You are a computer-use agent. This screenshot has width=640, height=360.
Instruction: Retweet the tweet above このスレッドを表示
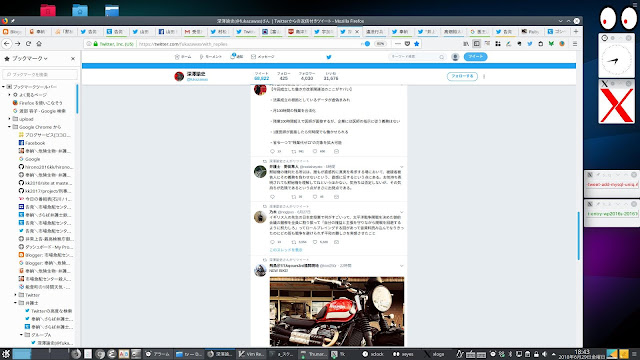[x=294, y=242]
